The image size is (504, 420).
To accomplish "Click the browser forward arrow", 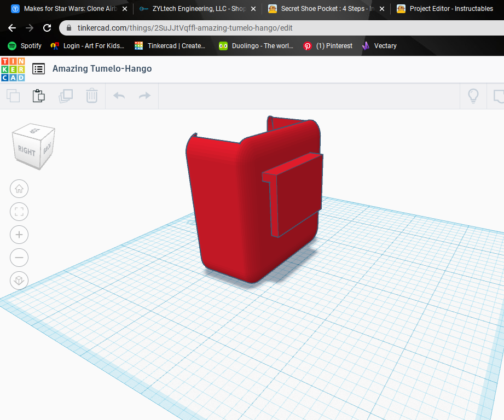I will pyautogui.click(x=30, y=28).
